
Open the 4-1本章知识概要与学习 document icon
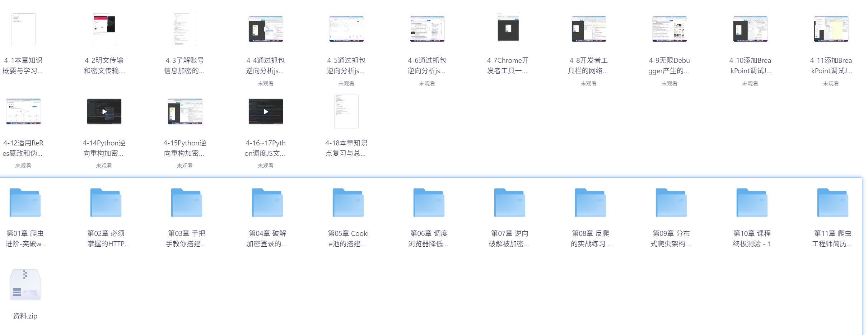pos(23,29)
